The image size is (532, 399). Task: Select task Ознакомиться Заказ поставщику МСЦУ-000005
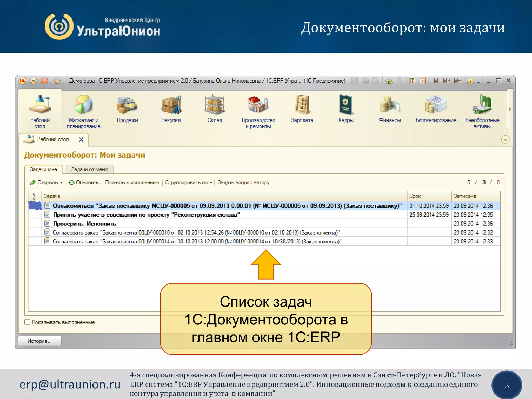point(227,206)
